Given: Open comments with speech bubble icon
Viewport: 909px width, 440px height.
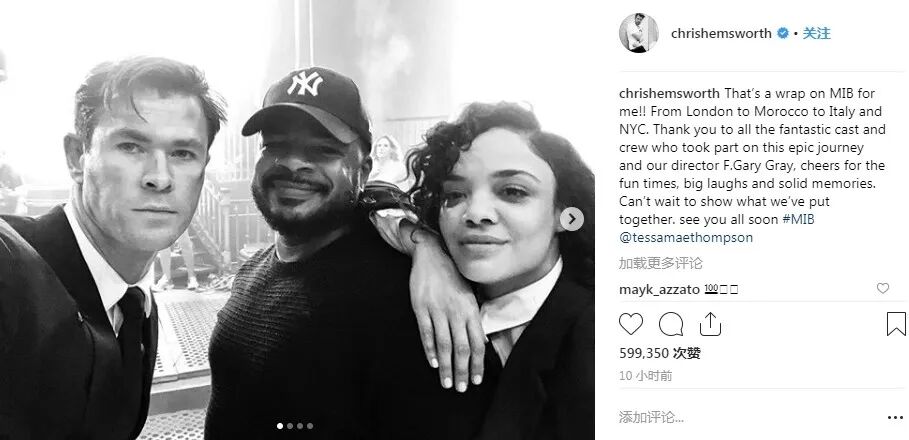Looking at the screenshot, I should click(x=671, y=324).
